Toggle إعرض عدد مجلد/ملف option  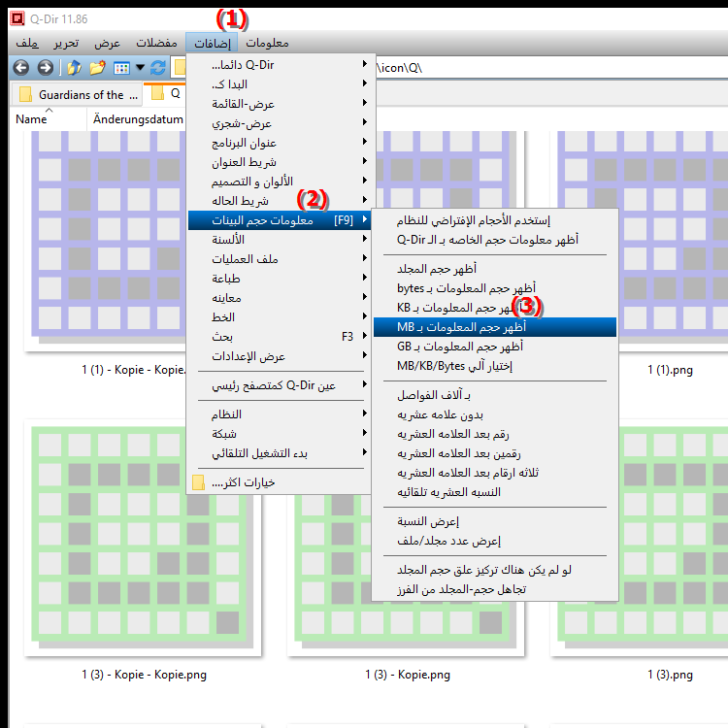[x=495, y=541]
